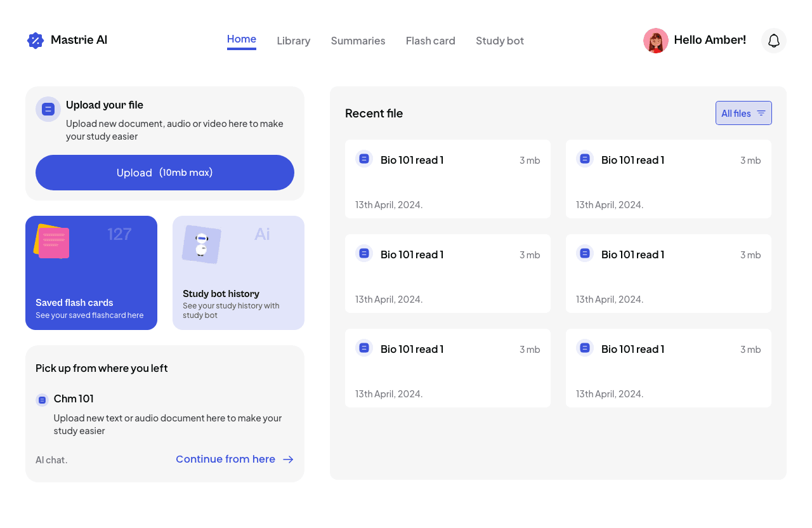
Task: Click the sticky notes icon on Saved flash cards
Action: [51, 241]
